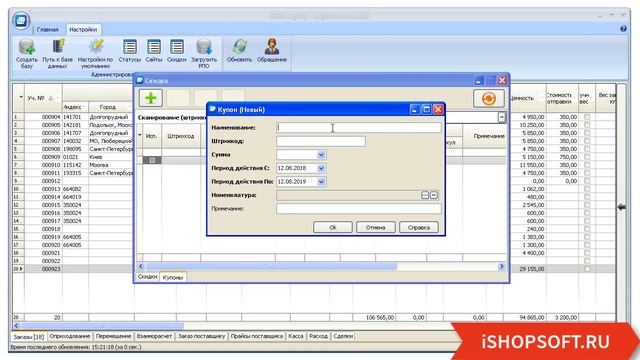Select the Купоны tab
This screenshot has width=640, height=360.
173,277
